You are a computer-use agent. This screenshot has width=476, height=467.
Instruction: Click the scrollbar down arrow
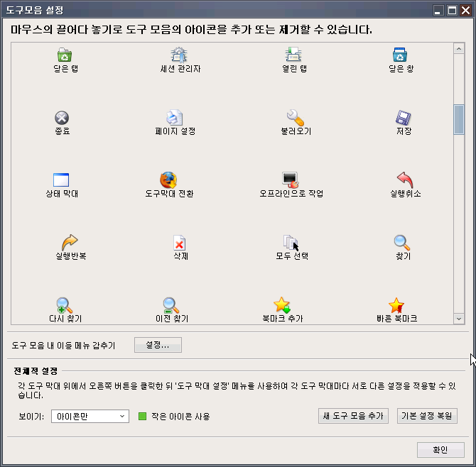(459, 319)
